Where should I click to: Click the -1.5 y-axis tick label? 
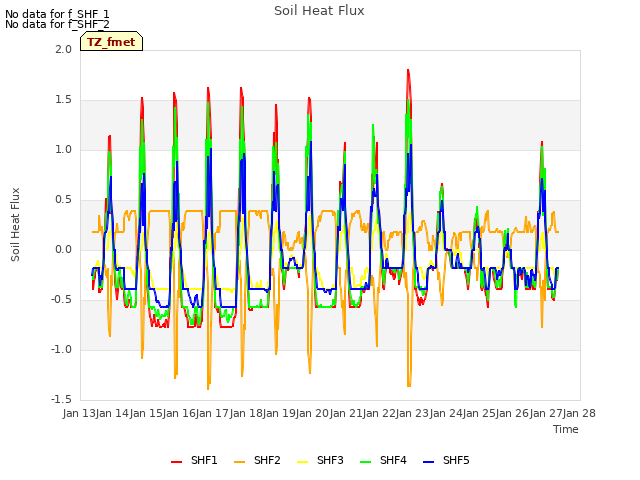pos(61,399)
